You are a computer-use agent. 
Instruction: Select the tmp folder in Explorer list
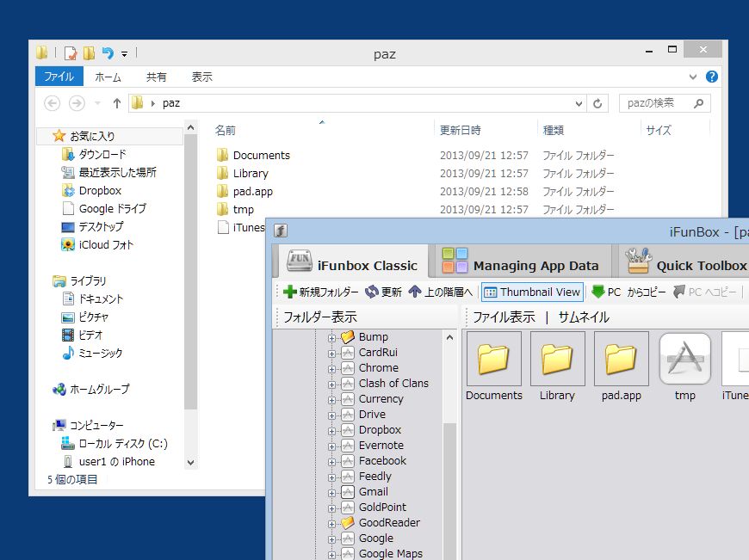[x=243, y=210]
